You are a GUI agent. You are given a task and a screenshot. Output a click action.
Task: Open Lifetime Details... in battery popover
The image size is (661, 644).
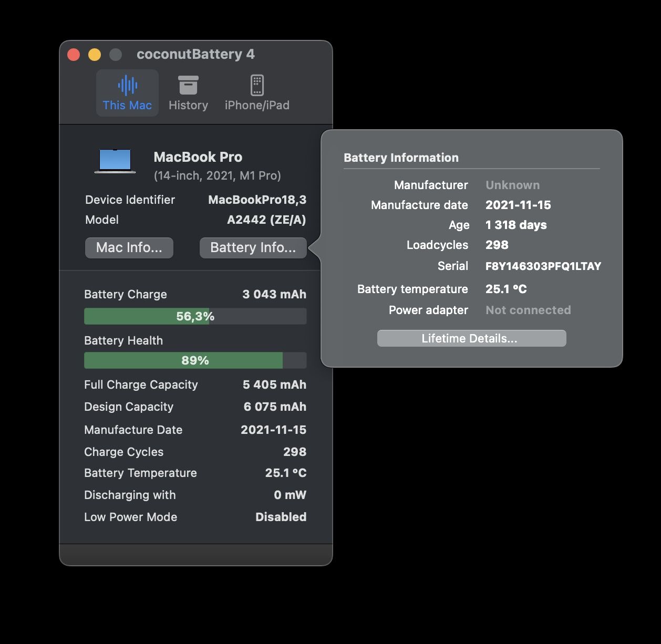pos(471,338)
